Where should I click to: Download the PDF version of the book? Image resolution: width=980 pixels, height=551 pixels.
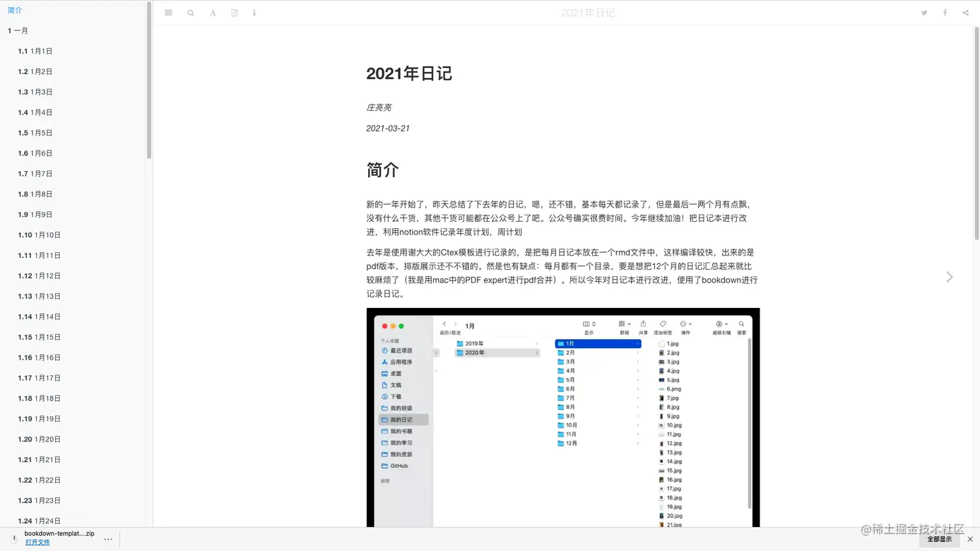(x=234, y=12)
